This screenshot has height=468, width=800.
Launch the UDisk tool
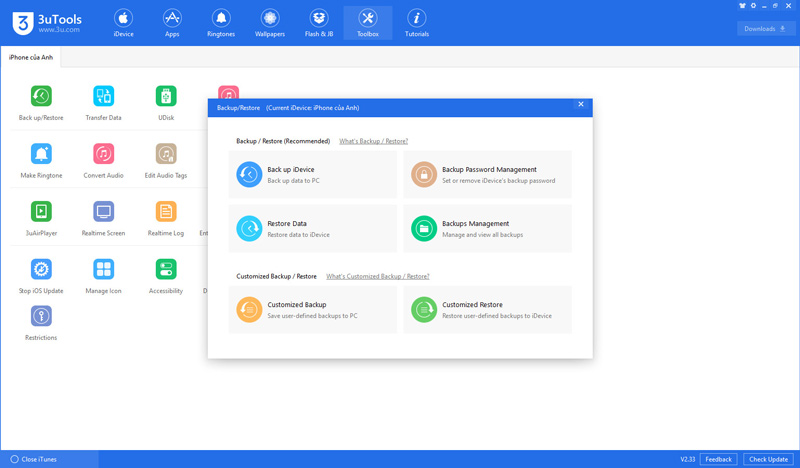tap(166, 96)
